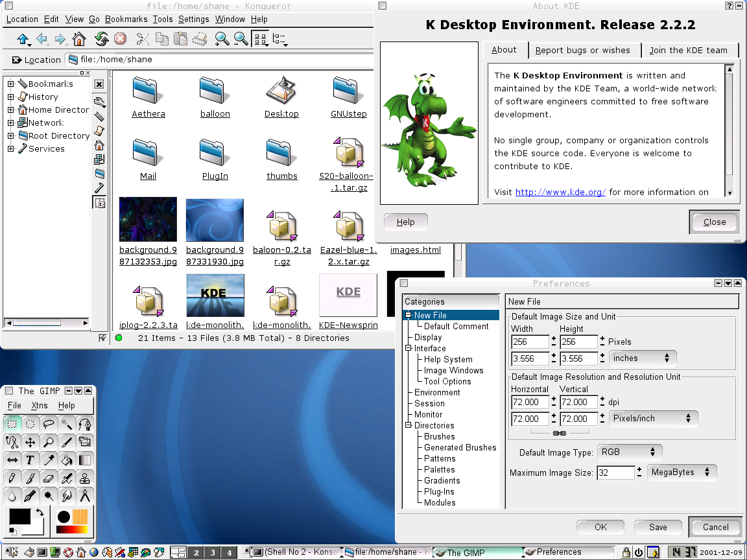Click the Home icon in Konqueror toolbar
The height and width of the screenshot is (560, 747).
tap(79, 39)
